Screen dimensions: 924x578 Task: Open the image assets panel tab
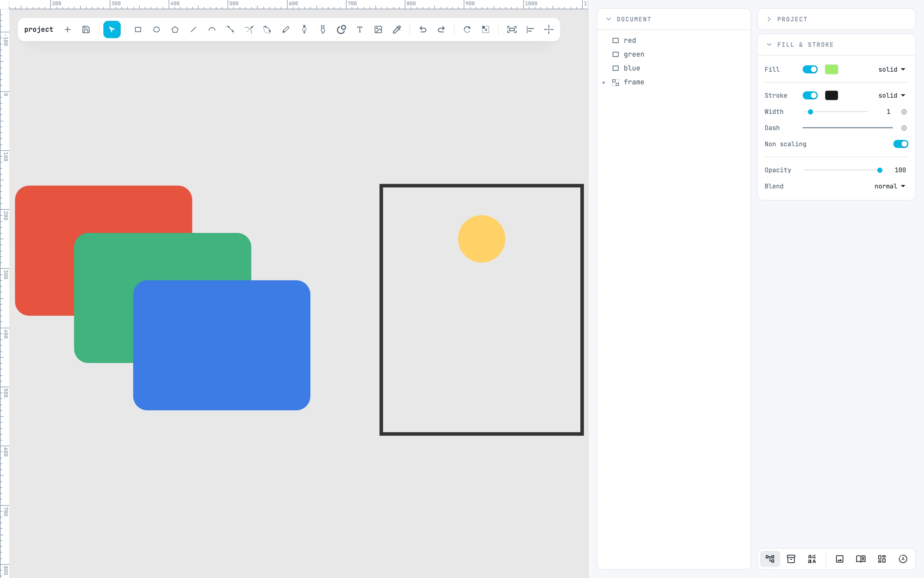pyautogui.click(x=840, y=559)
